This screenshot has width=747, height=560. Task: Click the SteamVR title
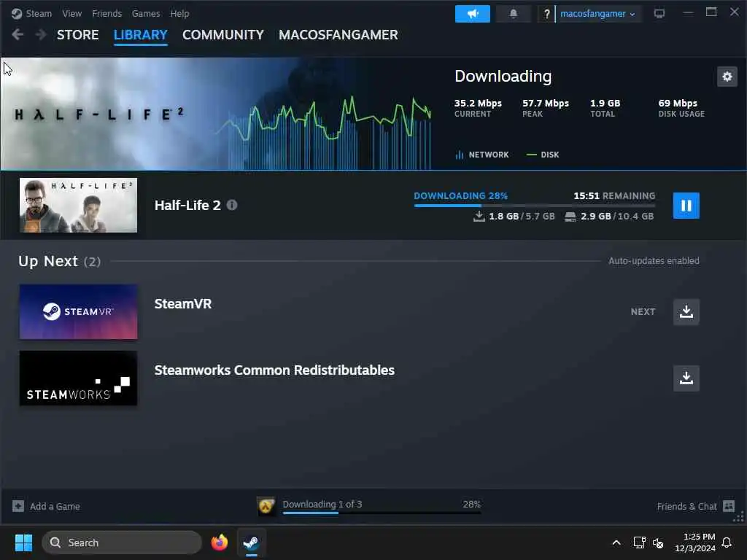(183, 304)
